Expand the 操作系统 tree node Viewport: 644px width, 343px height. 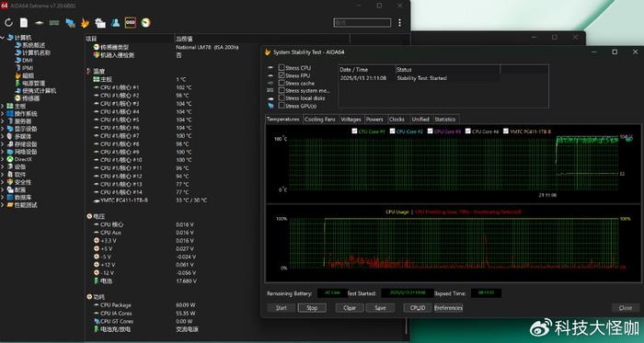tap(3, 114)
